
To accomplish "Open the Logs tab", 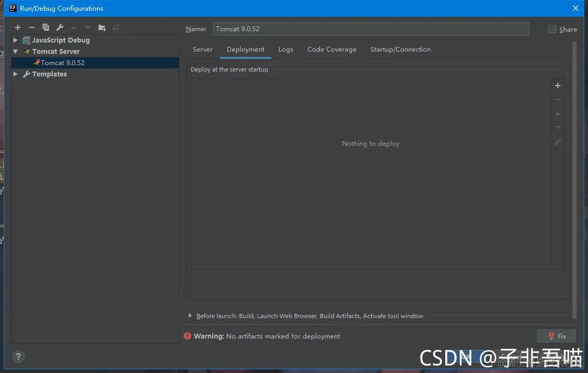I will point(286,50).
